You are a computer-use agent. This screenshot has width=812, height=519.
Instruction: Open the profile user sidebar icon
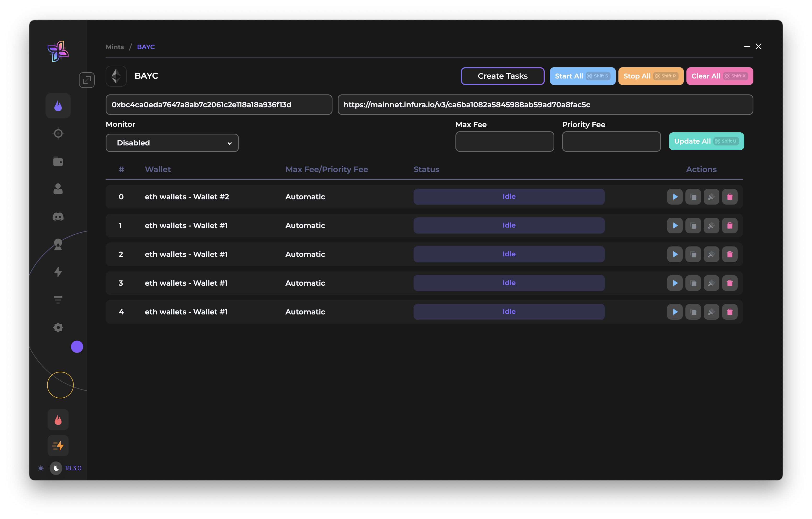[58, 189]
